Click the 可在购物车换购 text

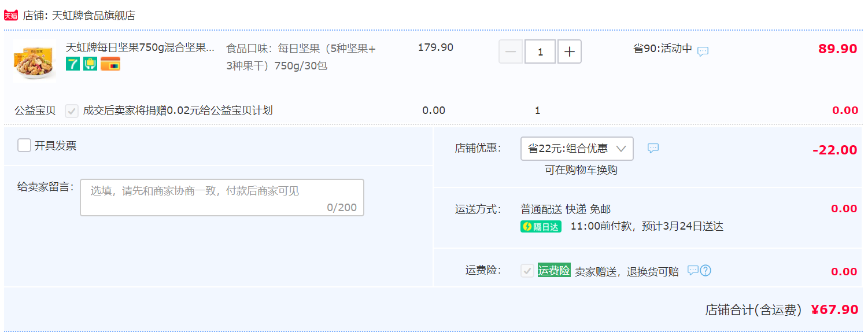(x=581, y=170)
